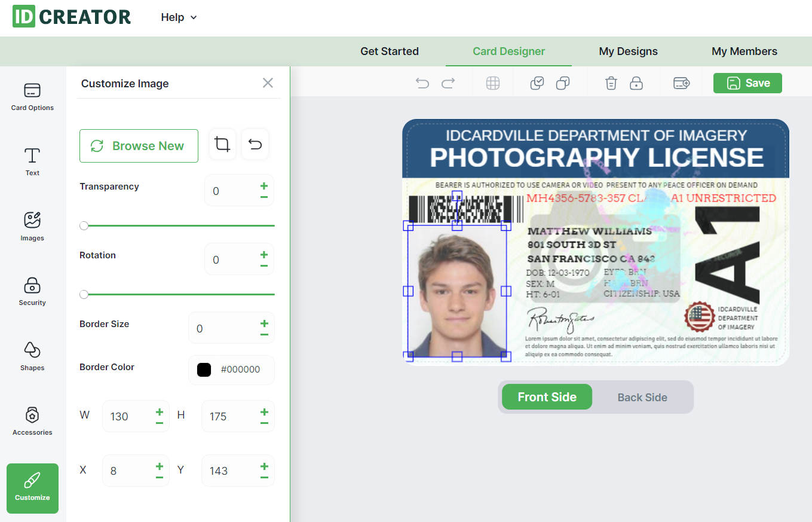
Task: Increase Transparency with the plus stepper
Action: [x=263, y=186]
